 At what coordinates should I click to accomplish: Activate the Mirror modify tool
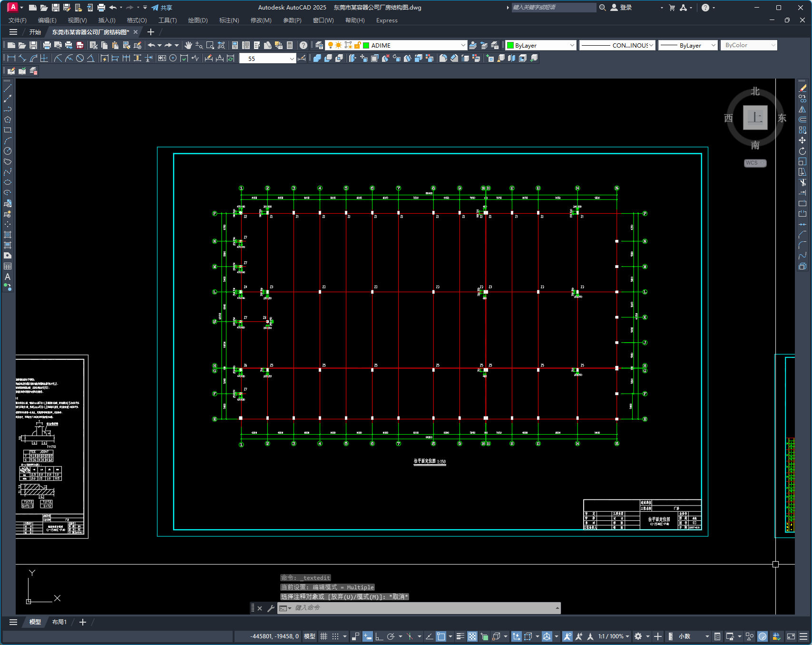point(802,109)
